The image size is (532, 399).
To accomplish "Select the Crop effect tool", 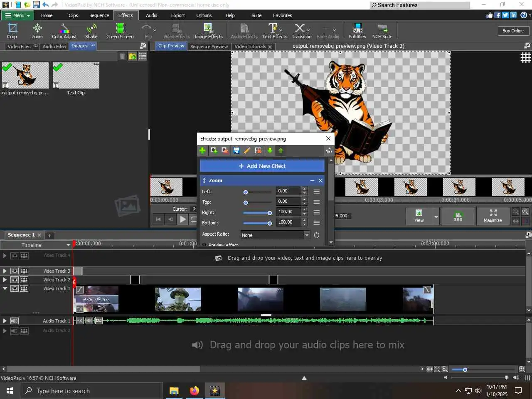I will [x=12, y=31].
